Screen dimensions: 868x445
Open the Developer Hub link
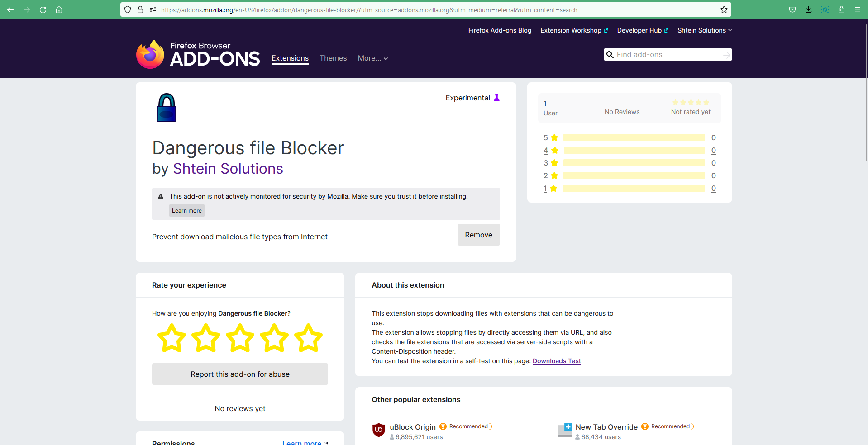click(643, 30)
